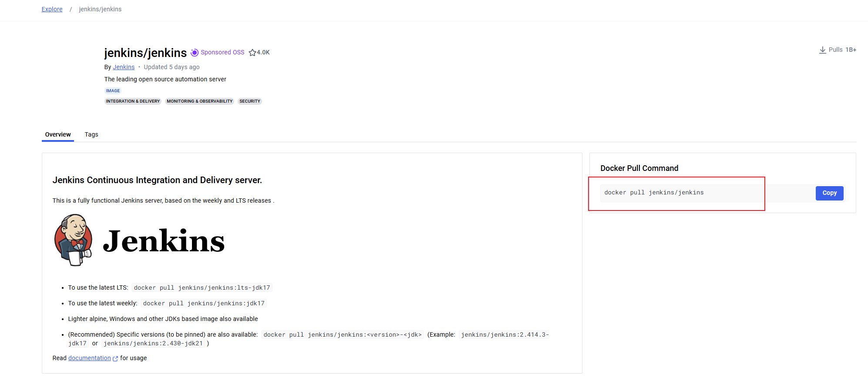Open the Jenkins publisher link
This screenshot has width=868, height=381.
pyautogui.click(x=124, y=67)
